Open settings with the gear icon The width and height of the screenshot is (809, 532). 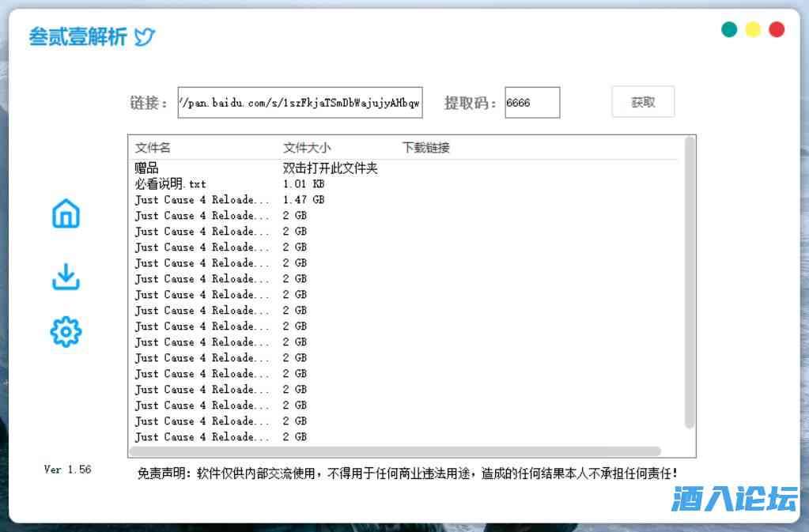(65, 331)
